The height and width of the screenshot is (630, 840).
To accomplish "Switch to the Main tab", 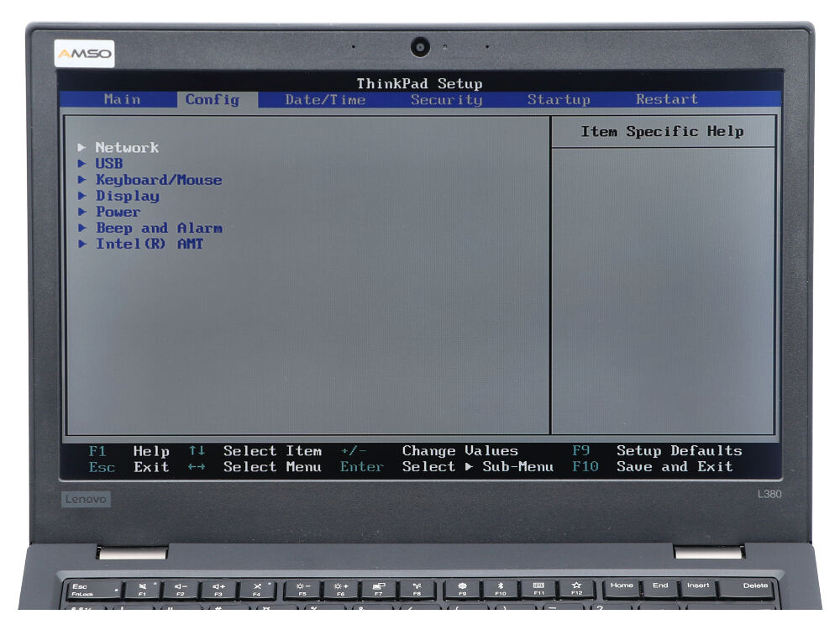I will [123, 99].
